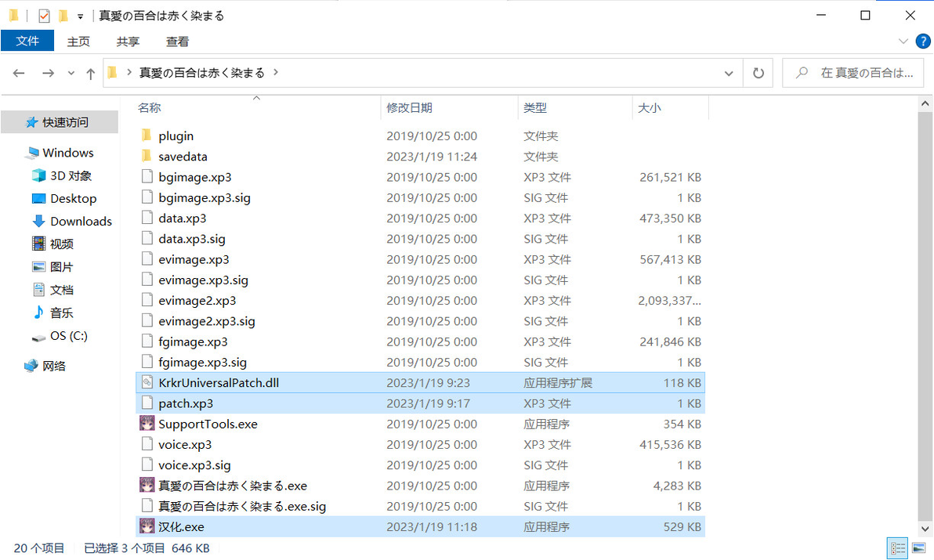Go up one folder level
This screenshot has width=934, height=560.
91,73
